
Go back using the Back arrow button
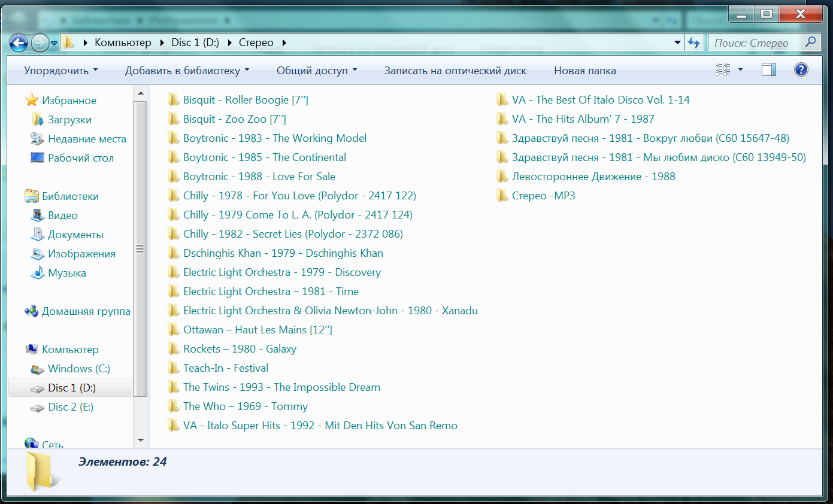pyautogui.click(x=19, y=42)
